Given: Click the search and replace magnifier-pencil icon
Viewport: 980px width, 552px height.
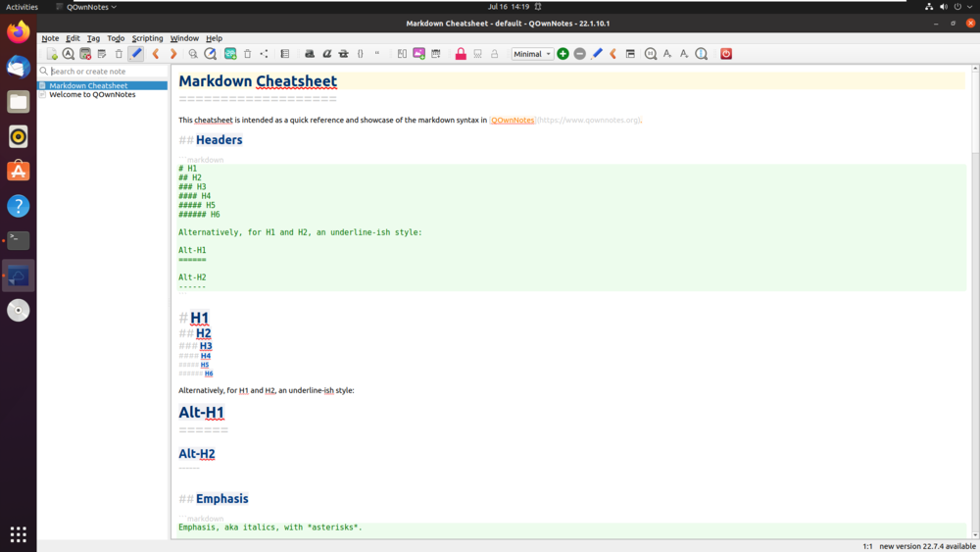Looking at the screenshot, I should point(210,54).
